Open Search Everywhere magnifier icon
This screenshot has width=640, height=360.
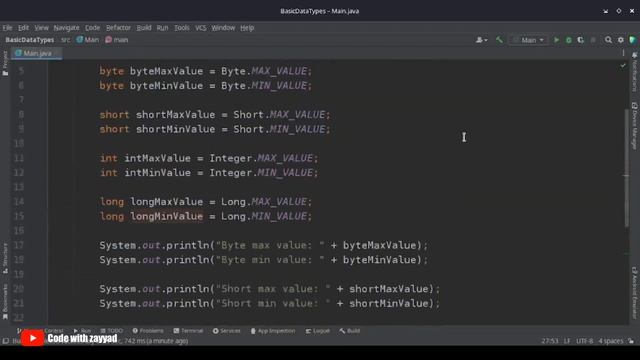(x=608, y=40)
